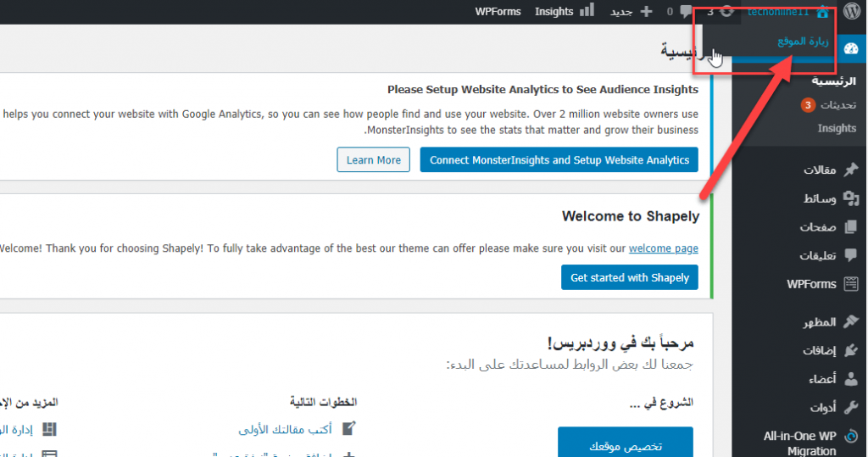Click Connect MonsterInsights and Setup Website Analytics
868x457 pixels.
click(x=559, y=159)
